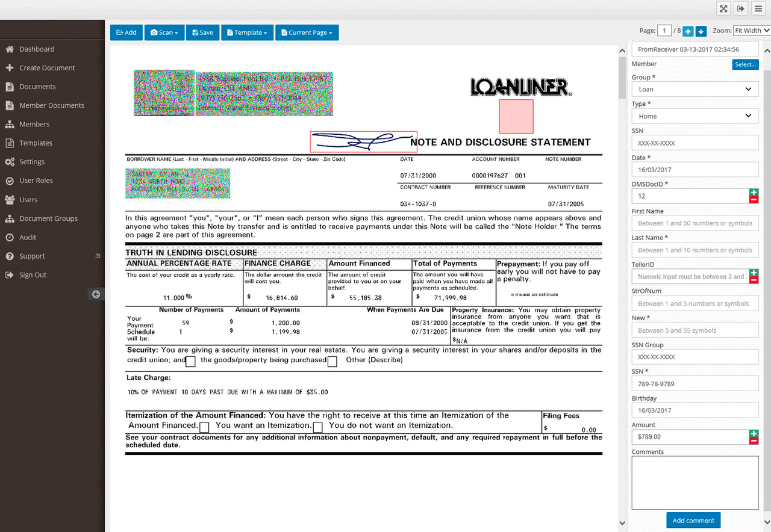Screen dimensions: 771x532
Task: Click the Member Select... button
Action: [745, 64]
